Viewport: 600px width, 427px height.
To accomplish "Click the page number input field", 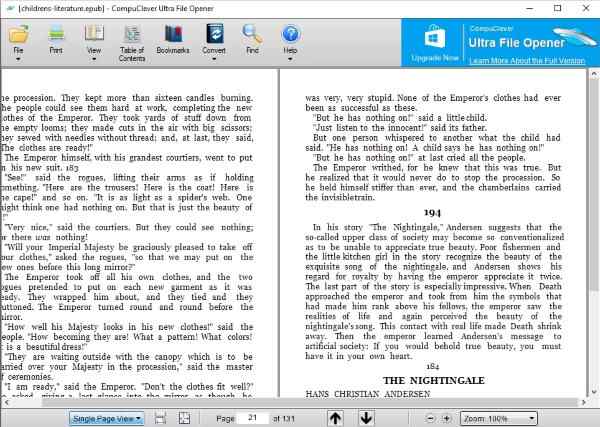I will click(x=253, y=418).
